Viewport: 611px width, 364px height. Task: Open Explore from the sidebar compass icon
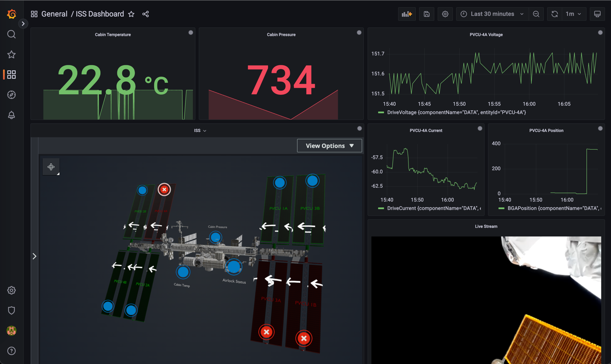click(x=11, y=94)
